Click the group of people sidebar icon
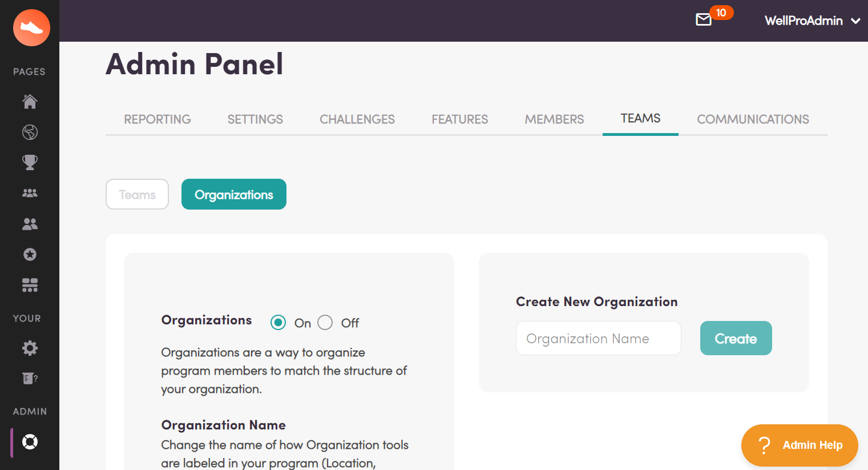868x470 pixels. point(30,193)
